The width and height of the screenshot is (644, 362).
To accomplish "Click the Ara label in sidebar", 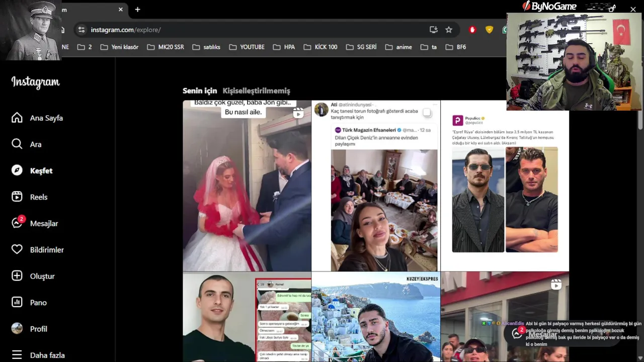I will (x=36, y=144).
